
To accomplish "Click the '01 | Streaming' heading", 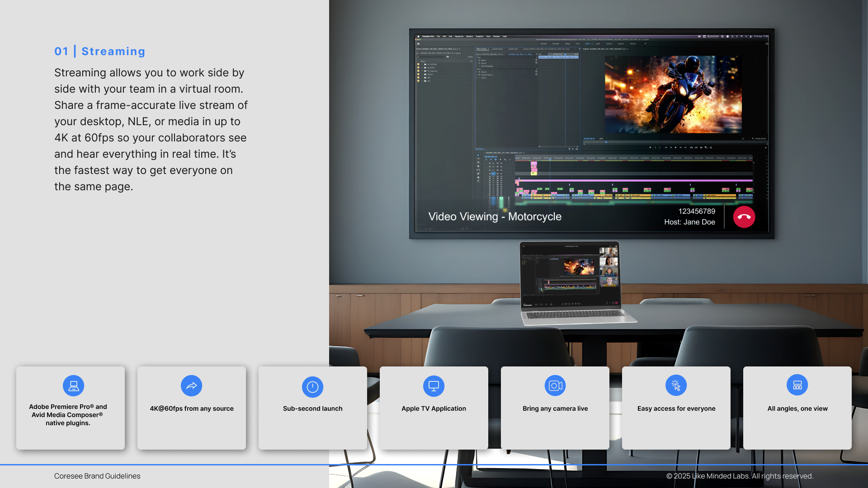I will pos(99,52).
